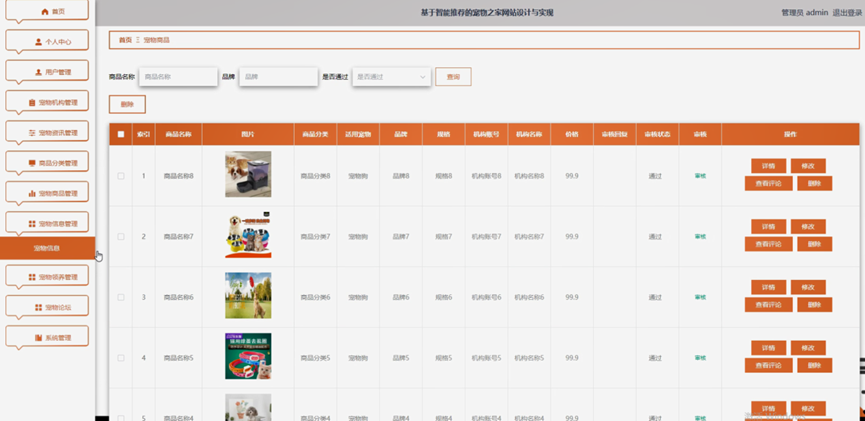Click the bulk 删除 button above table
The image size is (865, 421).
point(127,104)
